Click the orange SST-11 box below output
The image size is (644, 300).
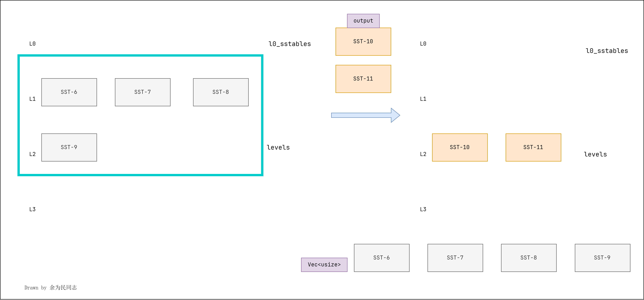(x=363, y=79)
